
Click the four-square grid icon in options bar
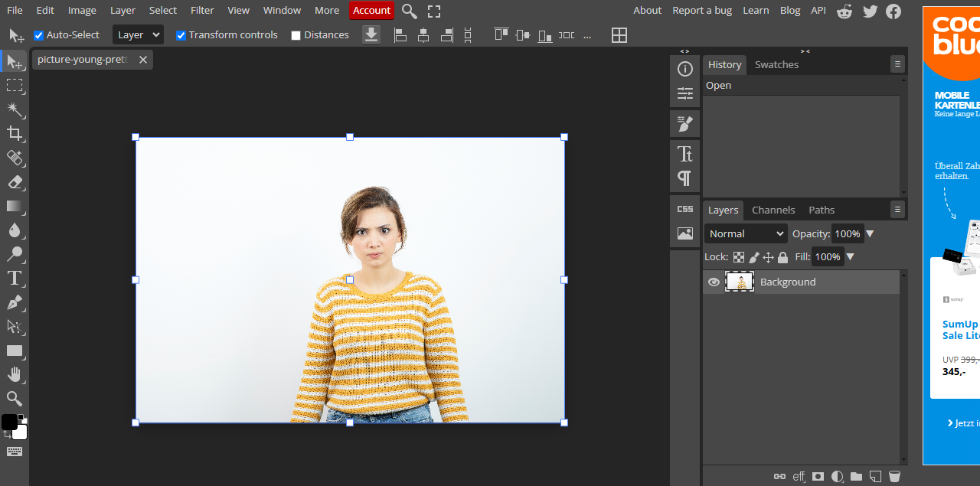click(619, 35)
